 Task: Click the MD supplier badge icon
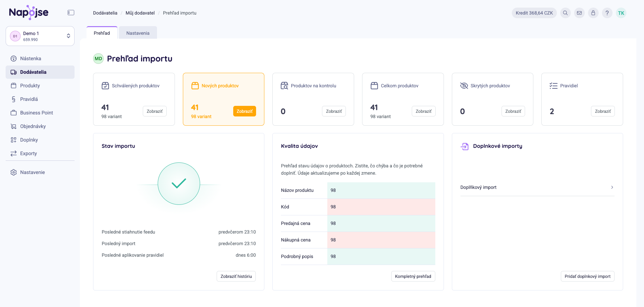98,59
